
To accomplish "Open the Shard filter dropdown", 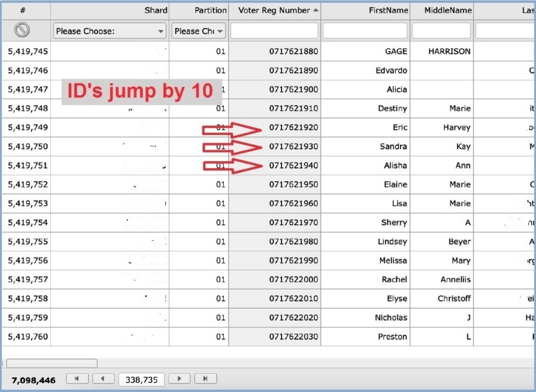I will coord(110,31).
